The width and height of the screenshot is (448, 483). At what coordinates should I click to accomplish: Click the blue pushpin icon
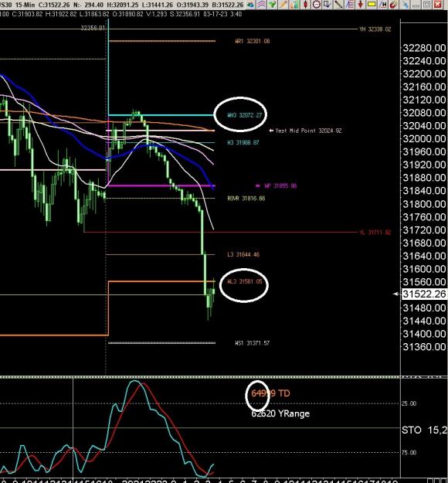[x=406, y=5]
